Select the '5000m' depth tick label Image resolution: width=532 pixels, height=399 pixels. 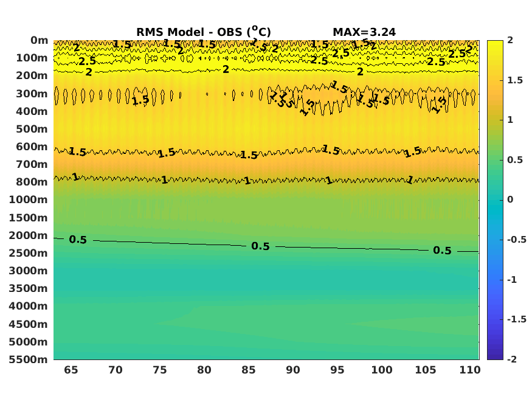pos(28,342)
